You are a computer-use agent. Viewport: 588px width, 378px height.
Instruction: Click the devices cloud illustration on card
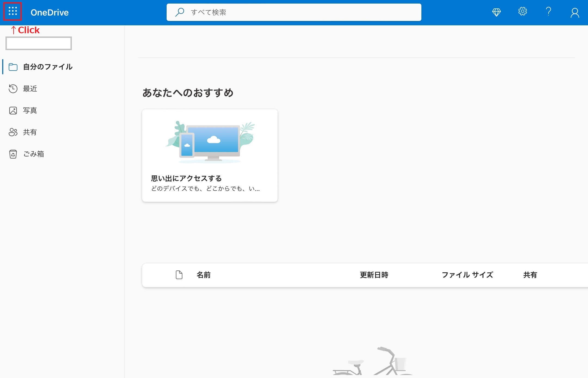(x=210, y=142)
